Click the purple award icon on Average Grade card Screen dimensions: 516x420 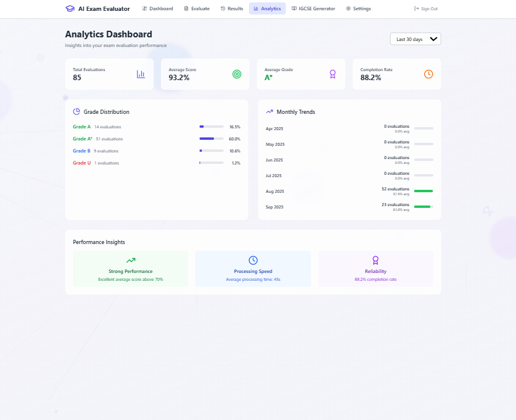332,74
